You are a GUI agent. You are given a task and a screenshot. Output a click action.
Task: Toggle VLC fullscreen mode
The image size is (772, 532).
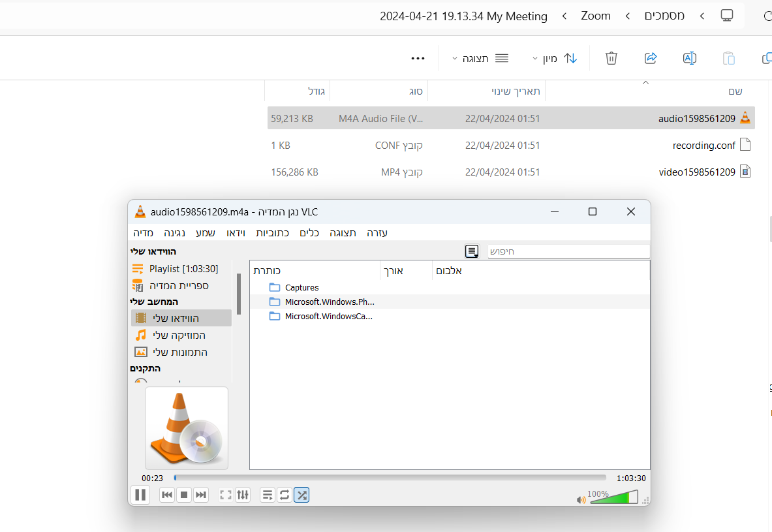pyautogui.click(x=226, y=495)
